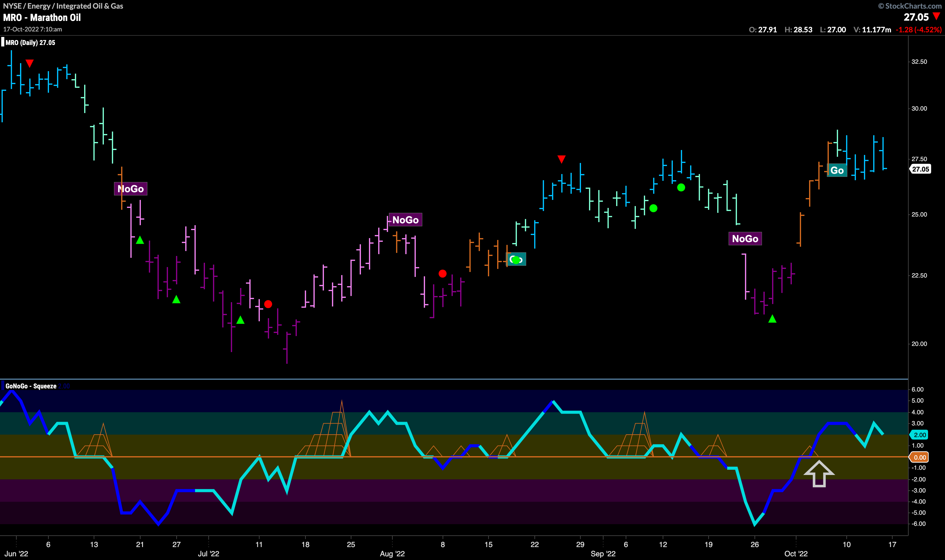Click the NYSE / Energy / Integrated Oil & Gas breadcrumb
The width and height of the screenshot is (945, 560).
coord(63,6)
